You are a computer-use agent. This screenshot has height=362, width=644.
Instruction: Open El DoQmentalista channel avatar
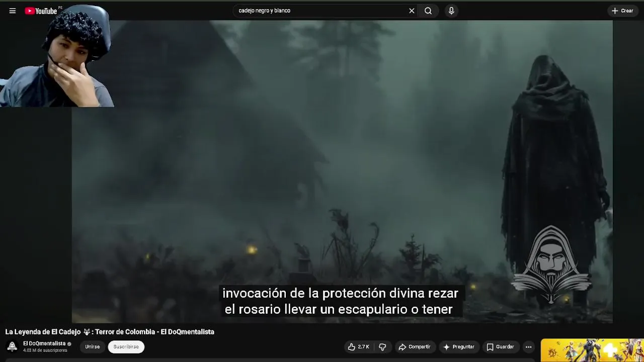12,346
